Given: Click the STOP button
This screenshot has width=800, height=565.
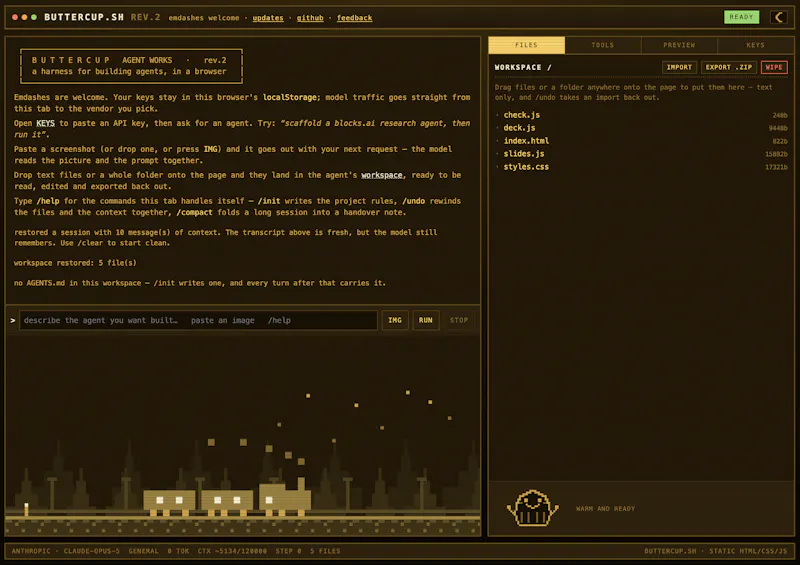Looking at the screenshot, I should 459,320.
